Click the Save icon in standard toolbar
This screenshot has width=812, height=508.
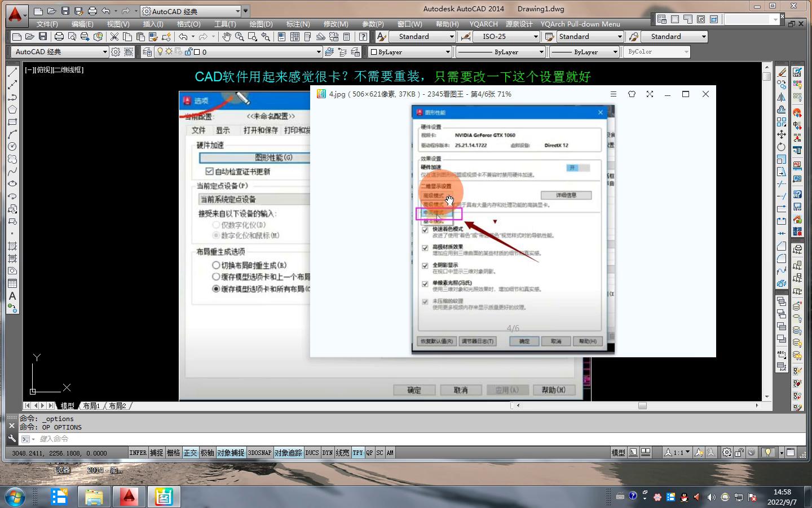tap(43, 37)
